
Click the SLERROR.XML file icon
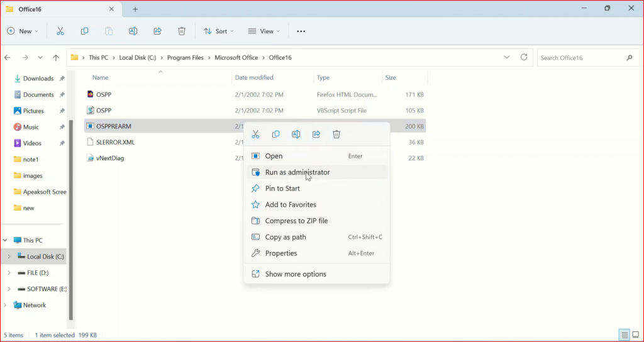click(91, 142)
